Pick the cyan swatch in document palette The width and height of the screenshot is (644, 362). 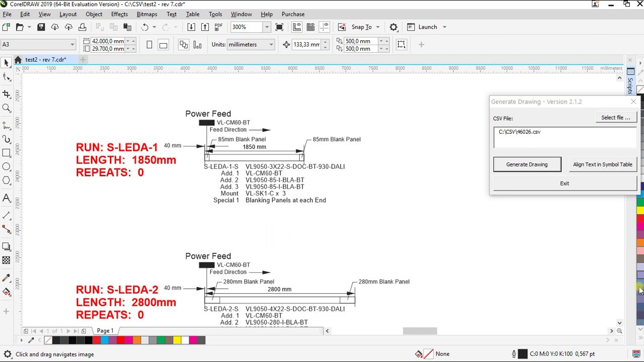pyautogui.click(x=104, y=340)
